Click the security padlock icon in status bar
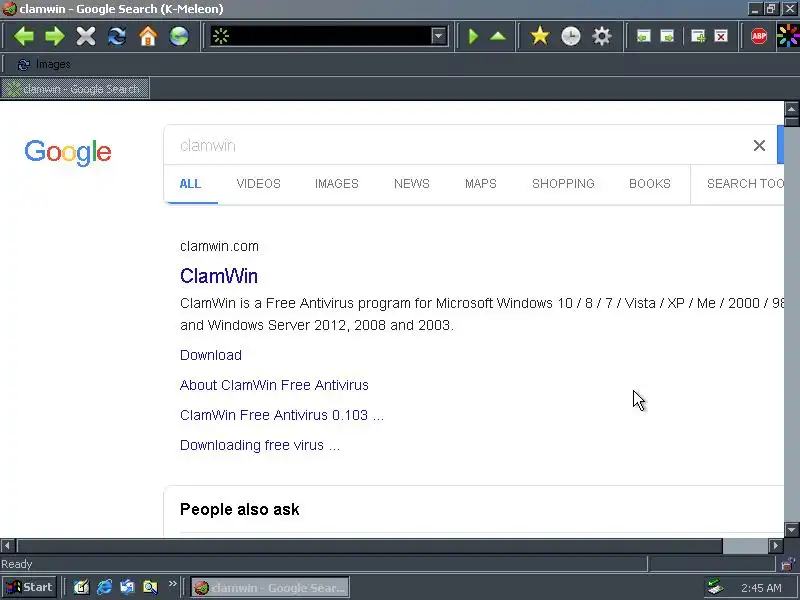 [789, 564]
